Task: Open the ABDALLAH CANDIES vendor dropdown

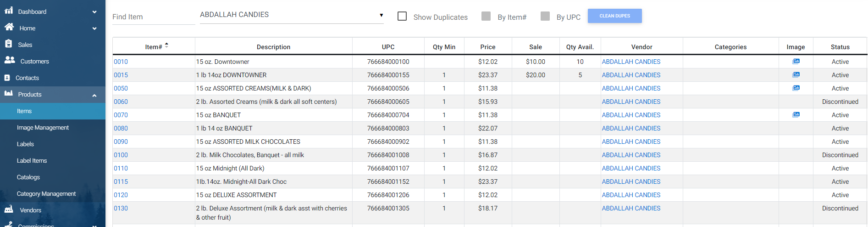Action: [x=292, y=15]
